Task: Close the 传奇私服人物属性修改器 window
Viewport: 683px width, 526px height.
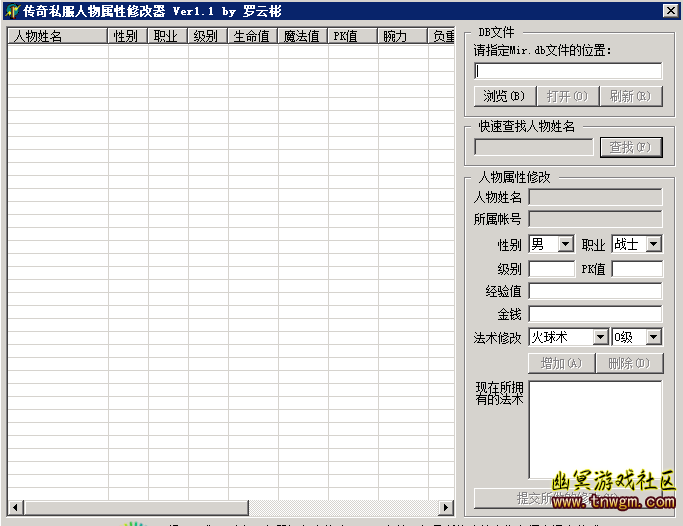Action: click(670, 10)
